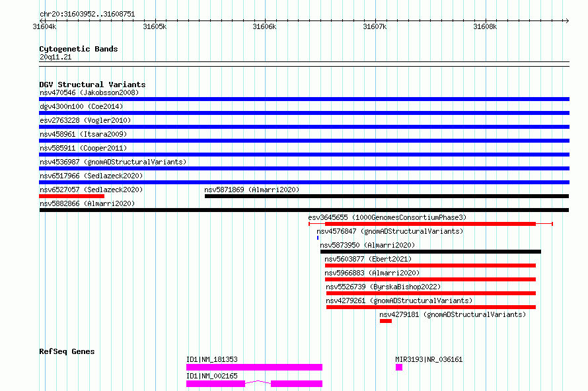Viewport: 588px width, 391px height.
Task: Open nsv5873950 (Almarri2020) label
Action: click(x=367, y=245)
